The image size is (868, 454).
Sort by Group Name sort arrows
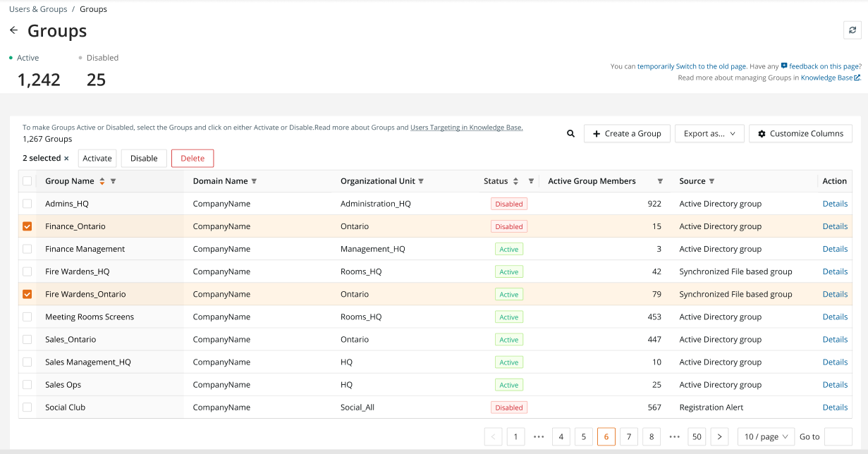point(102,181)
